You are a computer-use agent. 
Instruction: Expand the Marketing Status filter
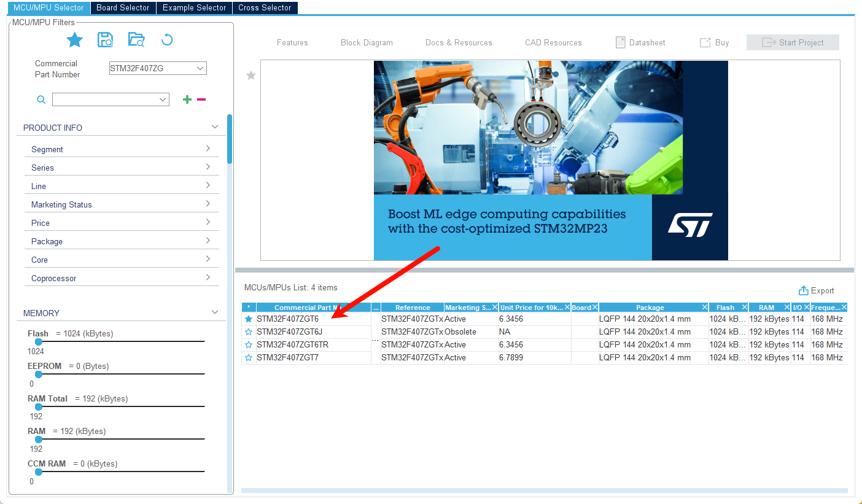coord(208,204)
